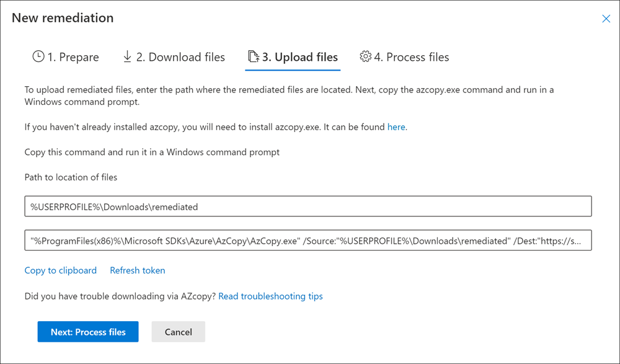This screenshot has width=620, height=364.
Task: Open the 4. Process files step
Action: (x=404, y=57)
